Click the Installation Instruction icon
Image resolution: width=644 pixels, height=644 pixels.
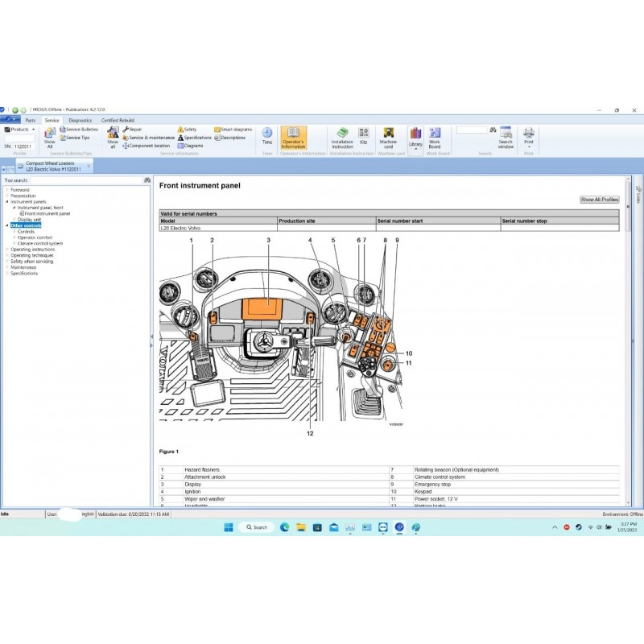(341, 138)
